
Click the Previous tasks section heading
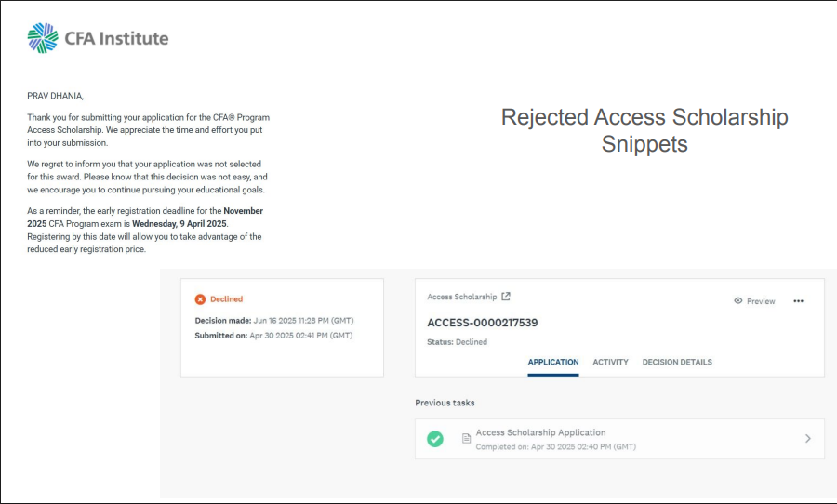[445, 403]
